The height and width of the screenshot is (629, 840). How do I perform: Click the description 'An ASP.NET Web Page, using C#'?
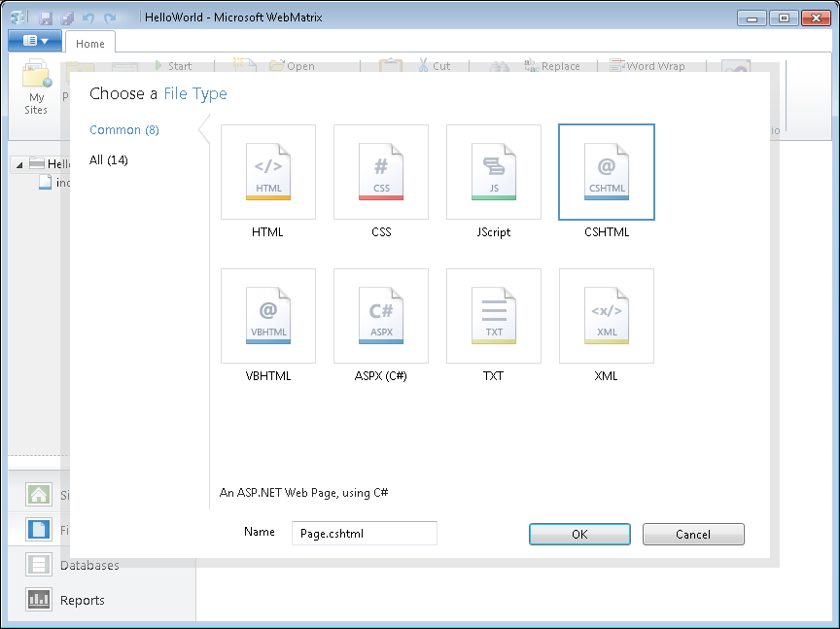click(x=303, y=492)
